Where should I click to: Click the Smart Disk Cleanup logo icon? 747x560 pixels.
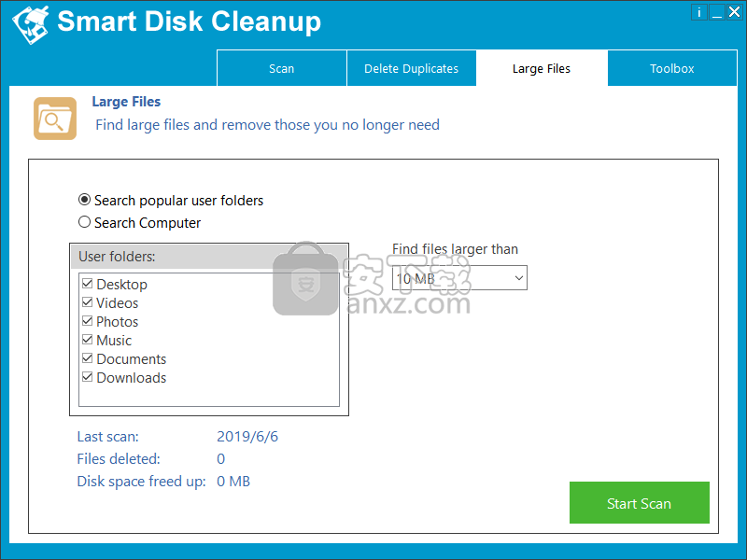(x=31, y=25)
